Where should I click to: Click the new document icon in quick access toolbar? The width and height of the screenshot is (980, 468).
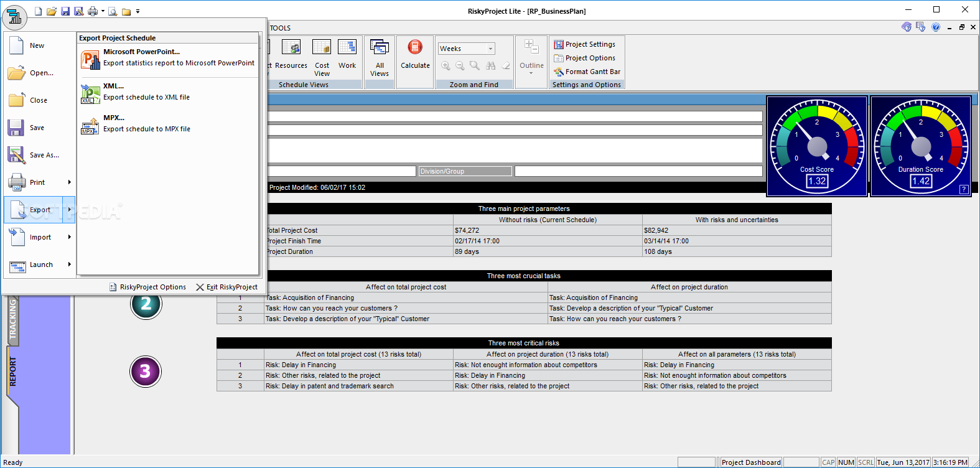click(39, 11)
